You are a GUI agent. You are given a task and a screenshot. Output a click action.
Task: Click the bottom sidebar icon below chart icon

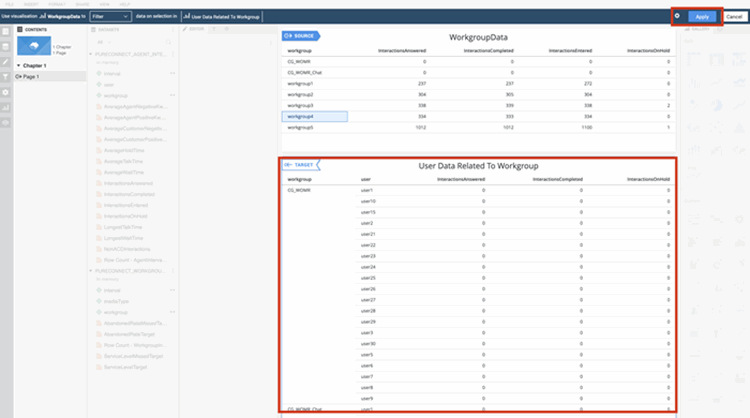pyautogui.click(x=6, y=123)
